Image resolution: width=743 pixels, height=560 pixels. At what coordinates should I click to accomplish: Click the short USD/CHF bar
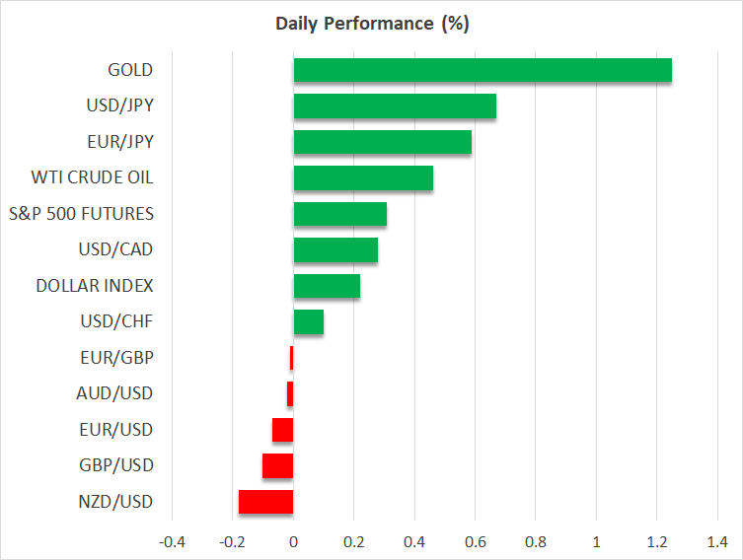click(x=309, y=322)
